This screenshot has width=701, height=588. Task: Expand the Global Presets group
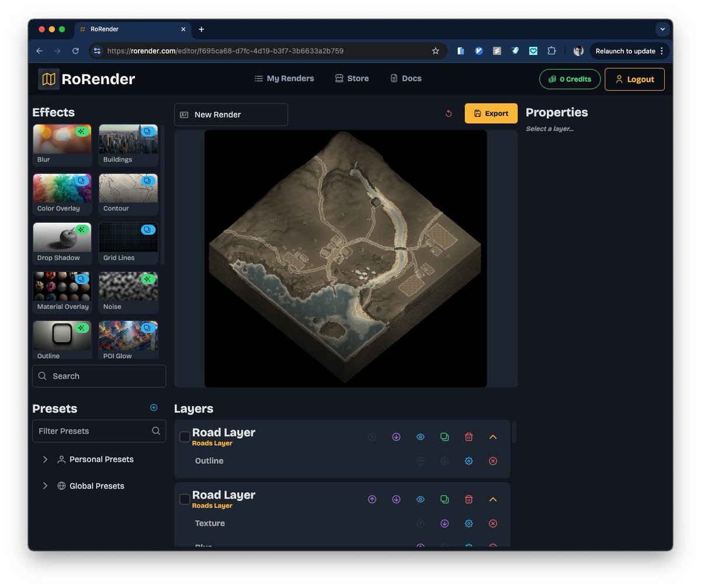tap(45, 486)
